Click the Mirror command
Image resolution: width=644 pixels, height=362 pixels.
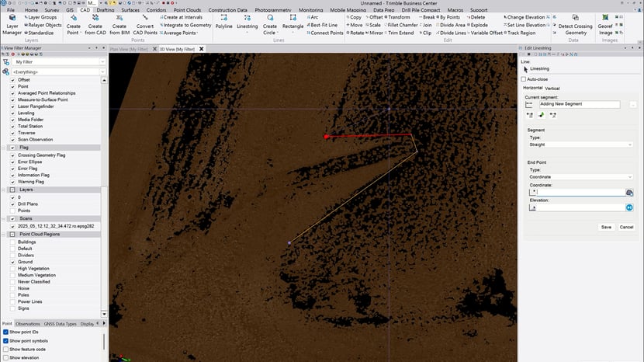pos(374,33)
